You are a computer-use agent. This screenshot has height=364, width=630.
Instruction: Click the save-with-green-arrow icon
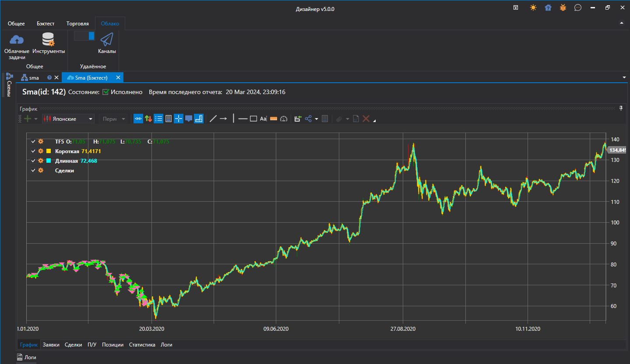[298, 119]
